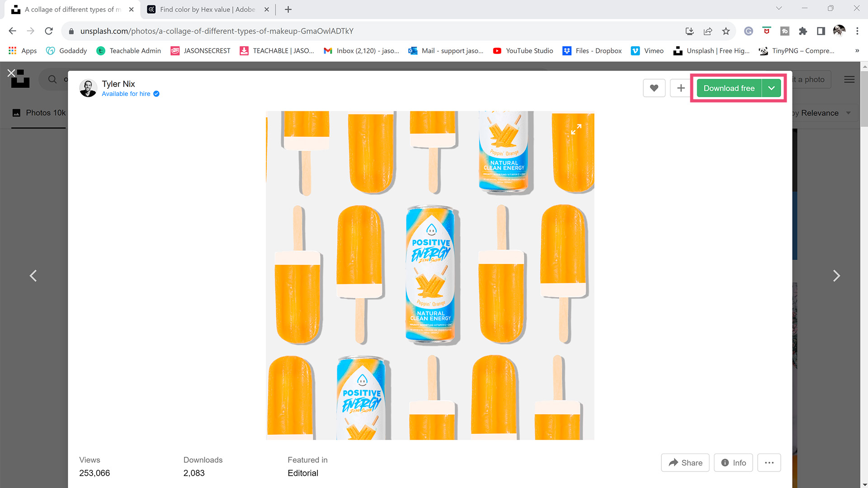Viewport: 868px width, 488px height.
Task: Open Chrome profile avatar
Action: tap(839, 31)
